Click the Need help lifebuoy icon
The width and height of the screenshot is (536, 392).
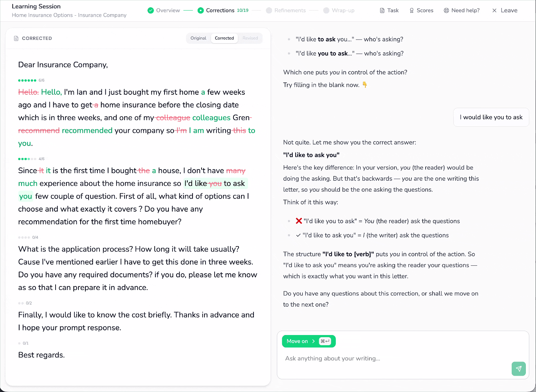(x=446, y=11)
